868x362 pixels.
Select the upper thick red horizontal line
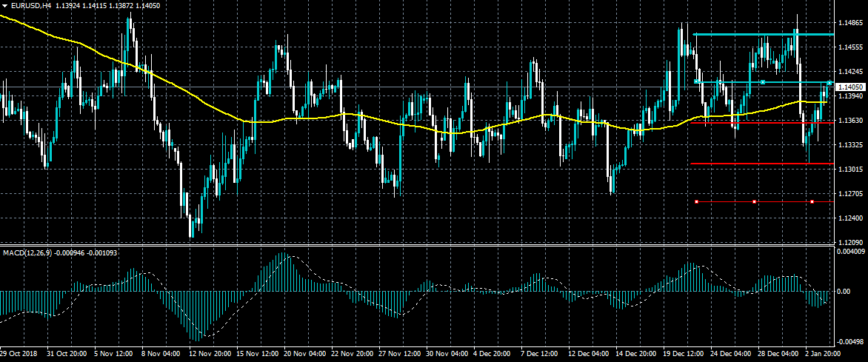(741, 123)
